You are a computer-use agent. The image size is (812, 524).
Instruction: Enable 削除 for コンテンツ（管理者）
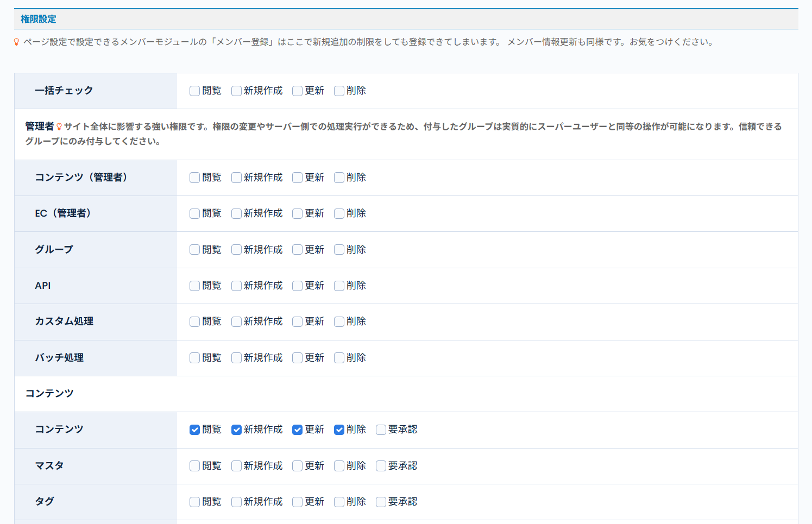[x=339, y=178]
